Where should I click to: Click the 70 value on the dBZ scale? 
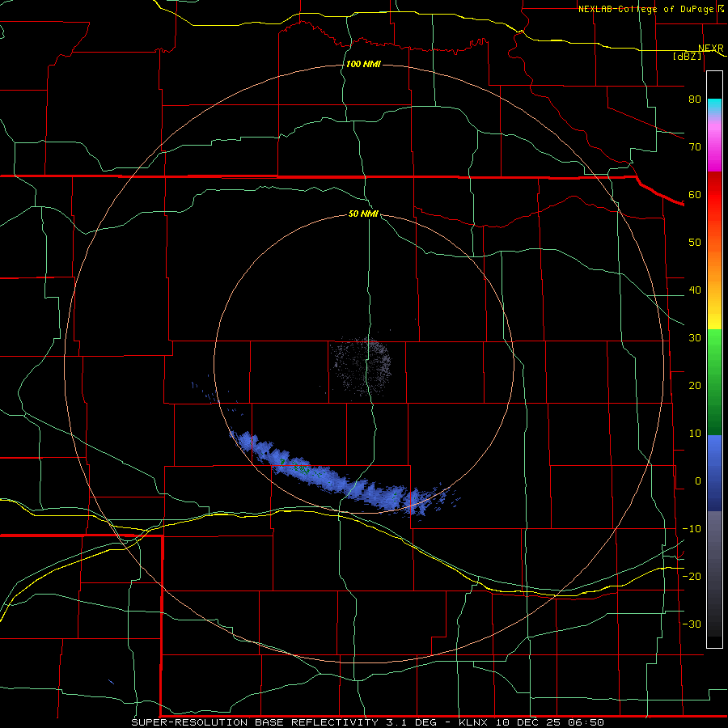pyautogui.click(x=695, y=146)
